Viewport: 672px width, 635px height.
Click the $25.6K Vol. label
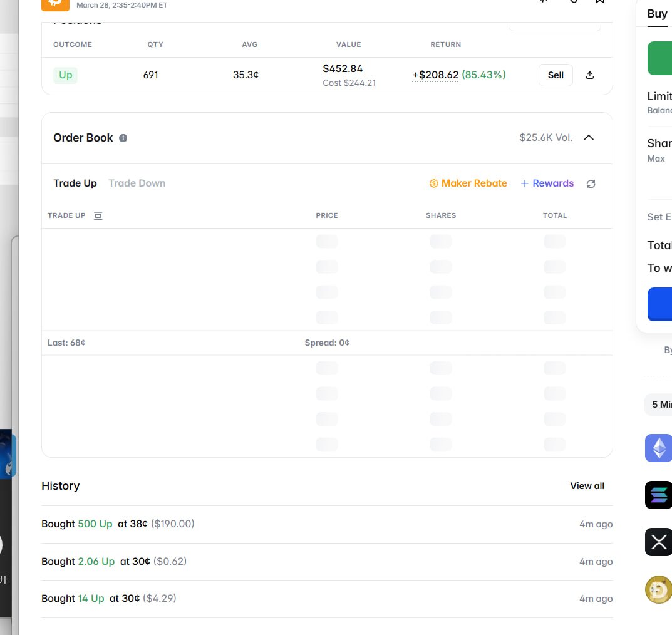point(545,138)
